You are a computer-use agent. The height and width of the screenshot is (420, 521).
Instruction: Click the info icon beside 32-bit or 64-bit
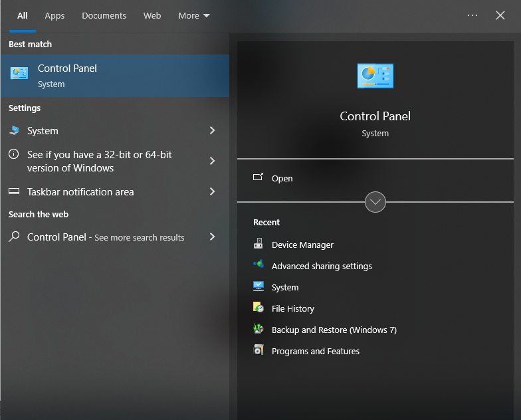13,154
